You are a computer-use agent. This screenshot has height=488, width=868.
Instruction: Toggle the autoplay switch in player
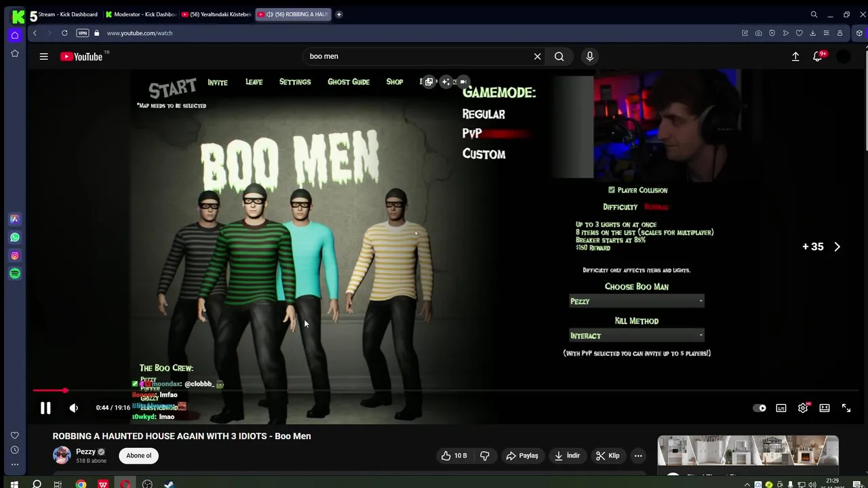coord(759,408)
